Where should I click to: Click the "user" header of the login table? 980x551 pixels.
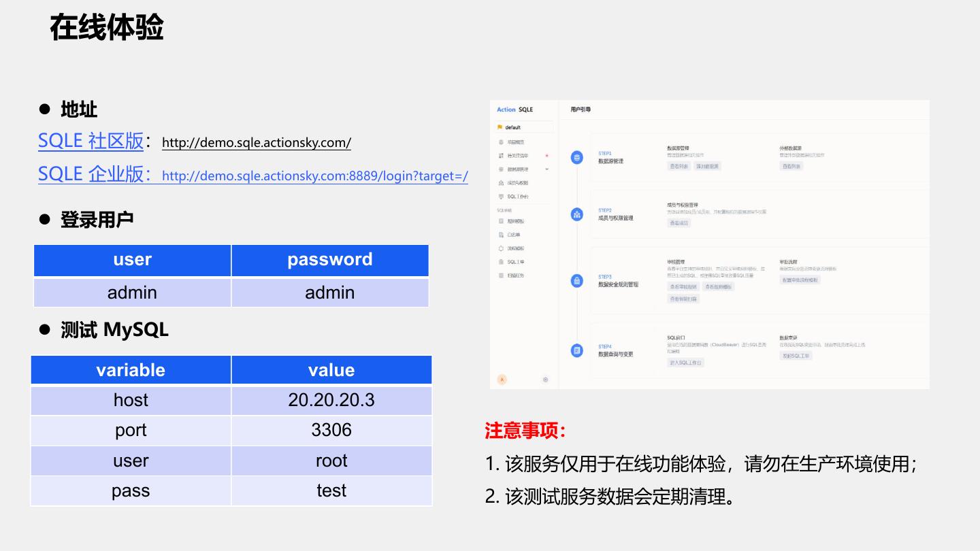coord(132,260)
